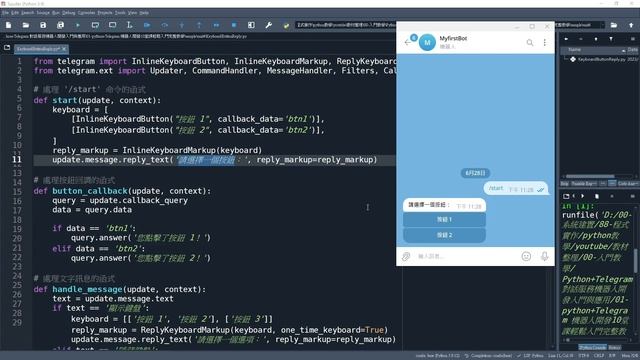Image resolution: width=640 pixels, height=360 pixels.
Task: Click the Telegram inline button 按鈕 2
Action: point(444,235)
